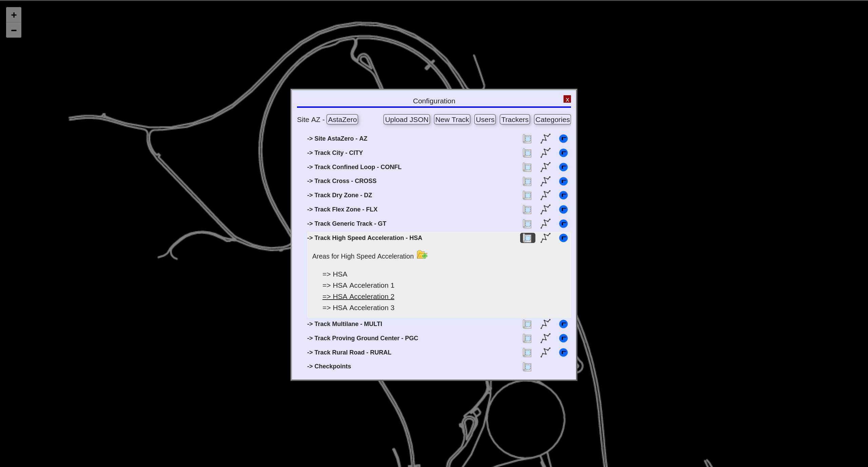Click polyline path icon for Track City row
Image resolution: width=868 pixels, height=467 pixels.
pyautogui.click(x=545, y=153)
